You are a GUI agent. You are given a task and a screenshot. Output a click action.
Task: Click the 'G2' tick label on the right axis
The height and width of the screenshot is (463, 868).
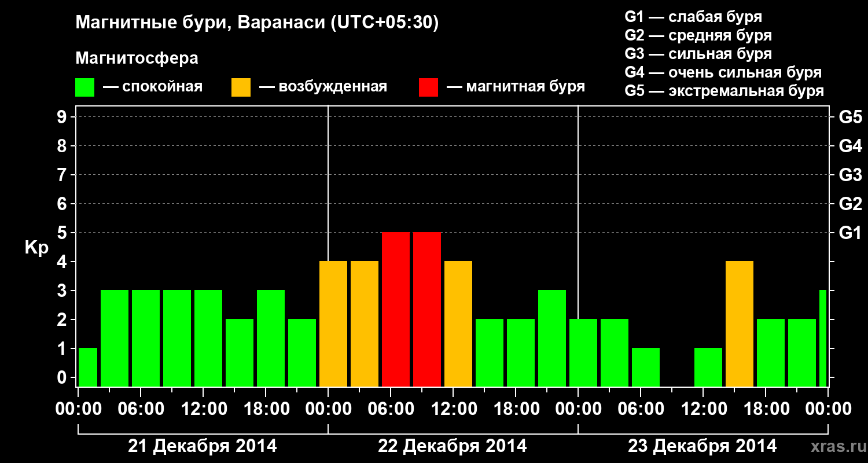851,204
